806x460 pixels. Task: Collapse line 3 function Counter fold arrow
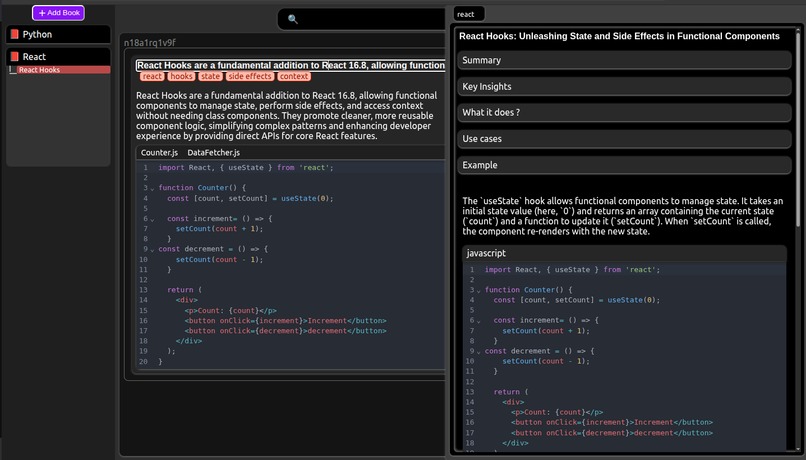coord(152,189)
